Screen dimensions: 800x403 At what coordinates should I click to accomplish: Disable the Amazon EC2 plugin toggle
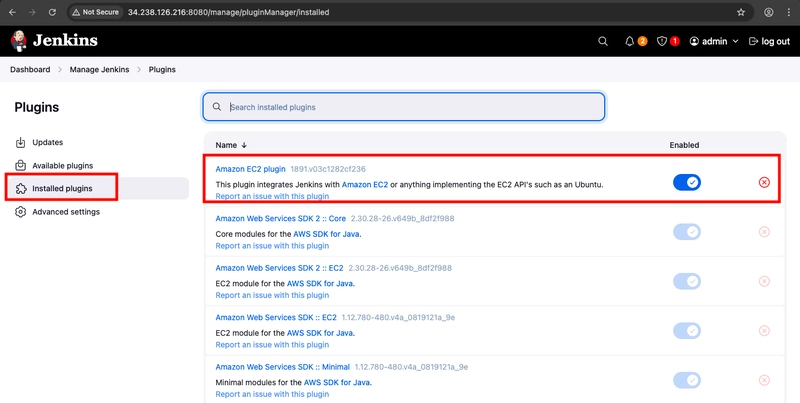click(687, 182)
